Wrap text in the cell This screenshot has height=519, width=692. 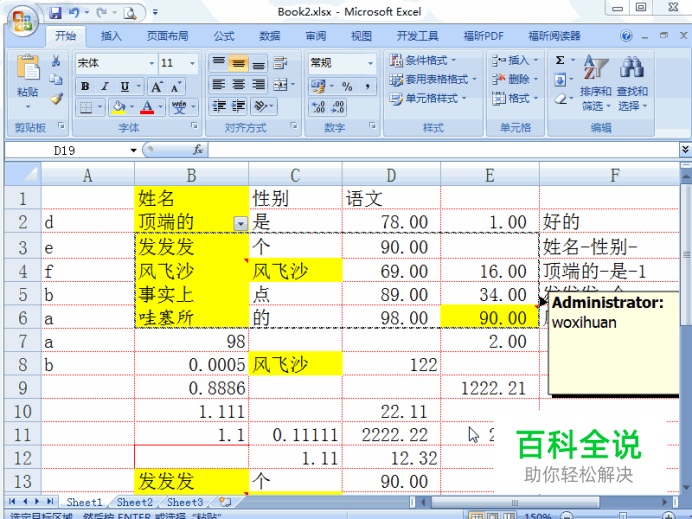point(281,63)
